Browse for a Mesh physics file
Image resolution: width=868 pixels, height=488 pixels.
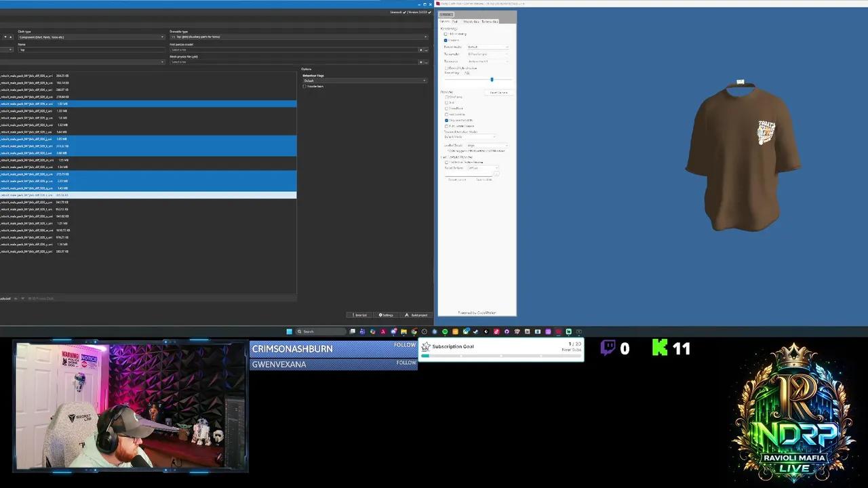(x=426, y=62)
